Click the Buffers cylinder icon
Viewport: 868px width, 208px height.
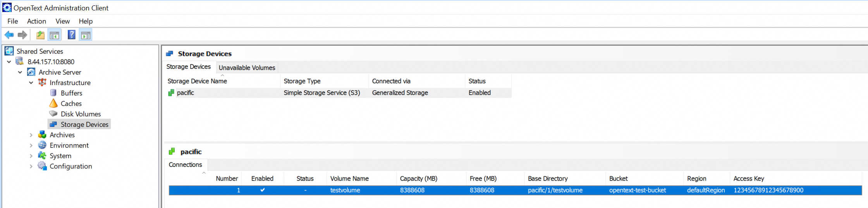[53, 93]
